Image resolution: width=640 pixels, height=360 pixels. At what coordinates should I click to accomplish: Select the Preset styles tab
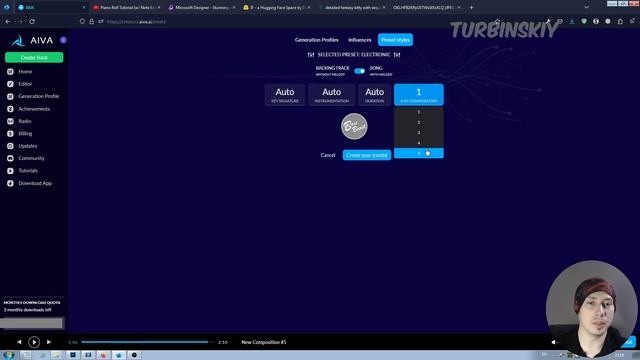pos(395,40)
